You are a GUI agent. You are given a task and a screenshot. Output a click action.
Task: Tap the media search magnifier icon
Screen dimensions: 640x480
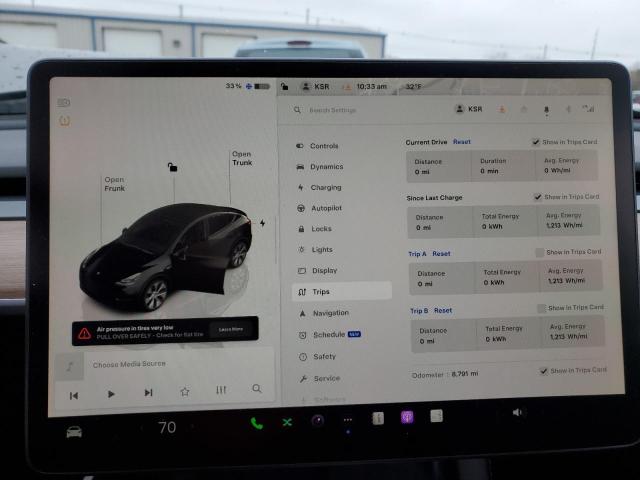[257, 388]
